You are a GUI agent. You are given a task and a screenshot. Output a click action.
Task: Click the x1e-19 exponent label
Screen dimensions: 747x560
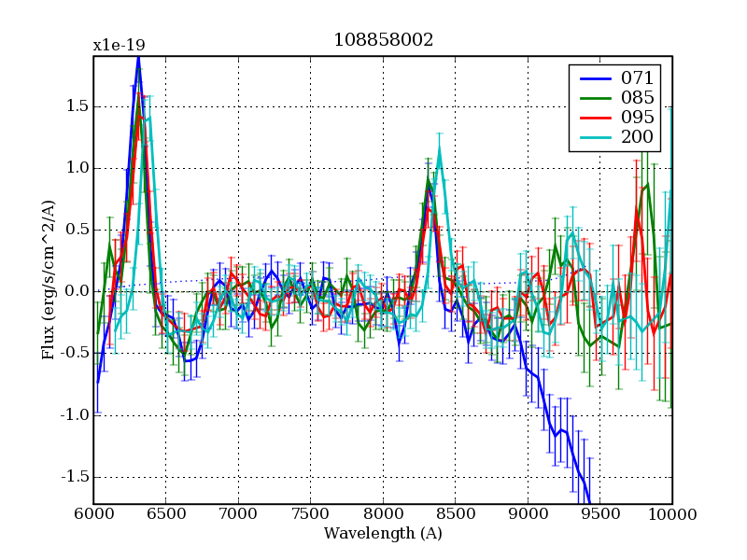tap(119, 45)
